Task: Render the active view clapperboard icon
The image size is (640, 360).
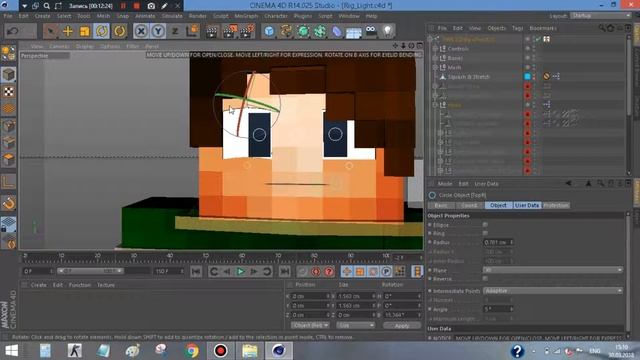Action: tap(212, 31)
